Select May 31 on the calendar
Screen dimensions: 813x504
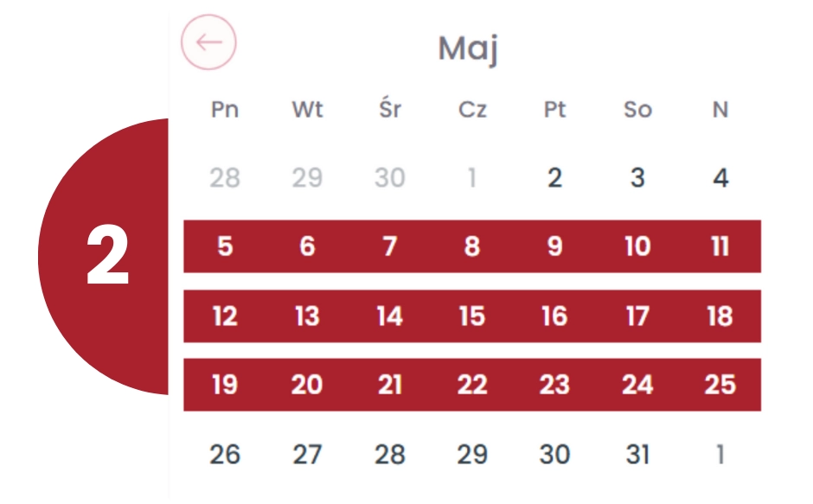(637, 455)
